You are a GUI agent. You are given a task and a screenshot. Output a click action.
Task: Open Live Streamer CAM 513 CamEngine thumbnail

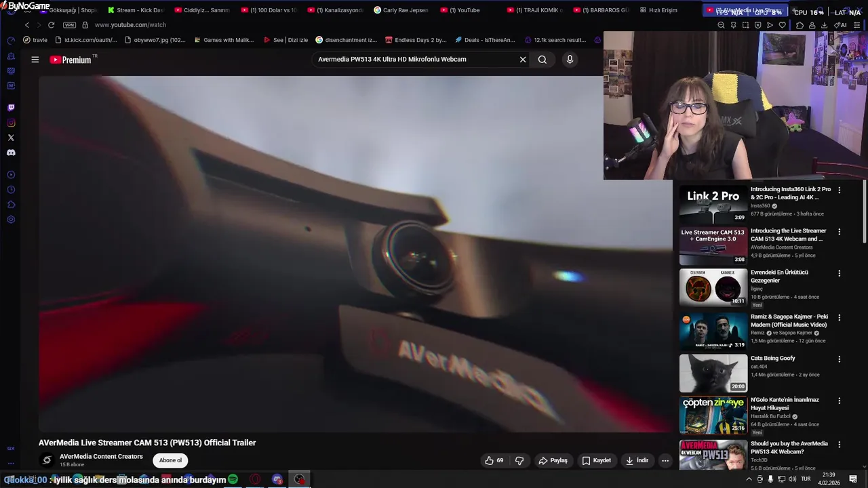pyautogui.click(x=713, y=245)
